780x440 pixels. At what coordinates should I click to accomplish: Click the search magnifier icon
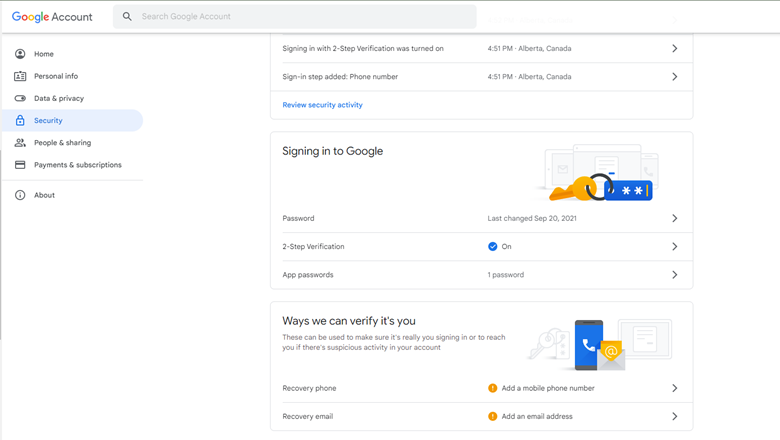coord(127,17)
